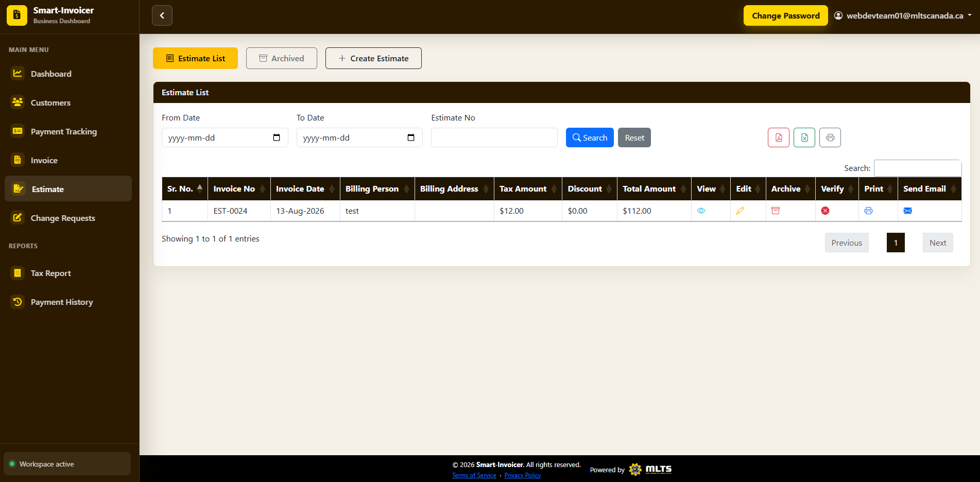Send email for estimate EST-0024
Image resolution: width=980 pixels, height=482 pixels.
tap(908, 211)
